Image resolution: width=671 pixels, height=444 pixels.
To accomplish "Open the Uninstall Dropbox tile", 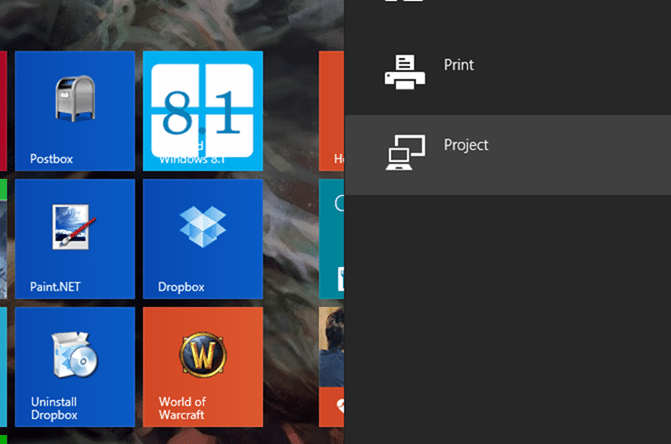I will [75, 367].
